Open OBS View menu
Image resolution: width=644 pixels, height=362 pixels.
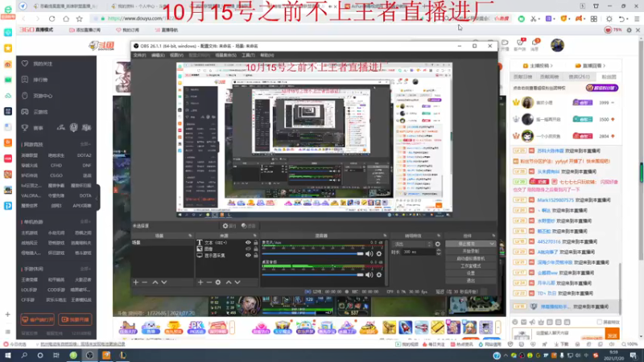176,55
